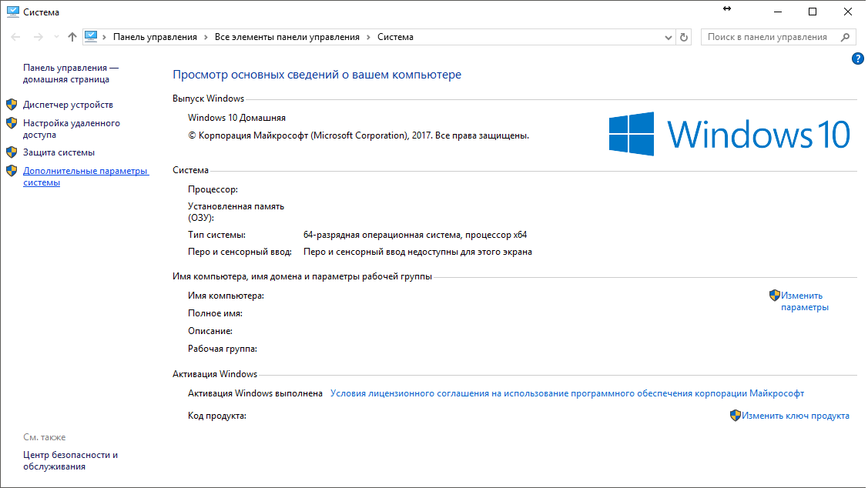The height and width of the screenshot is (488, 868).
Task: Click text 64-разрядная операционная система, процессор x64
Action: coord(415,235)
